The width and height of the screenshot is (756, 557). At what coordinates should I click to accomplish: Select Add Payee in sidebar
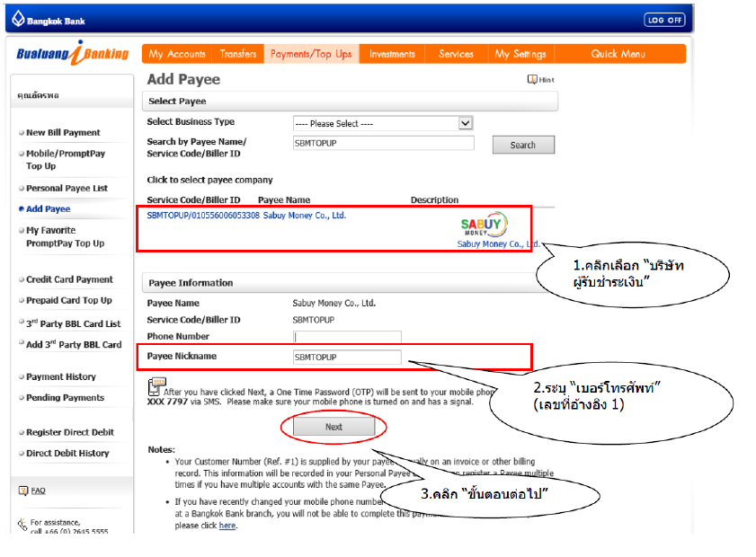click(x=49, y=208)
